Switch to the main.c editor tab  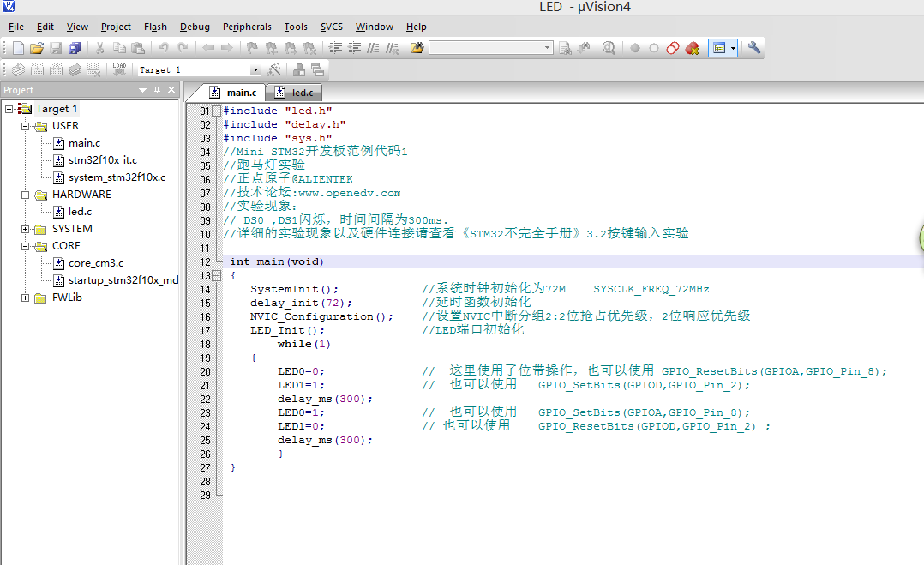pyautogui.click(x=235, y=93)
